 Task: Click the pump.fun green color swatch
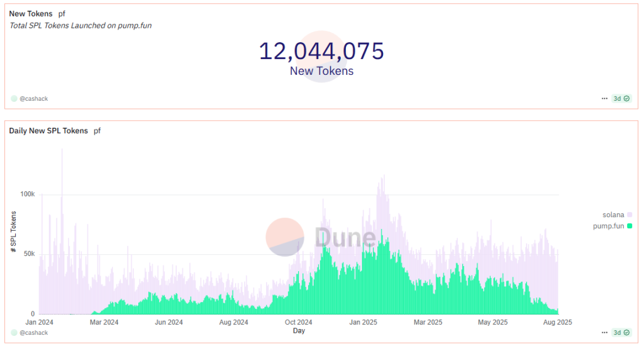pyautogui.click(x=630, y=226)
